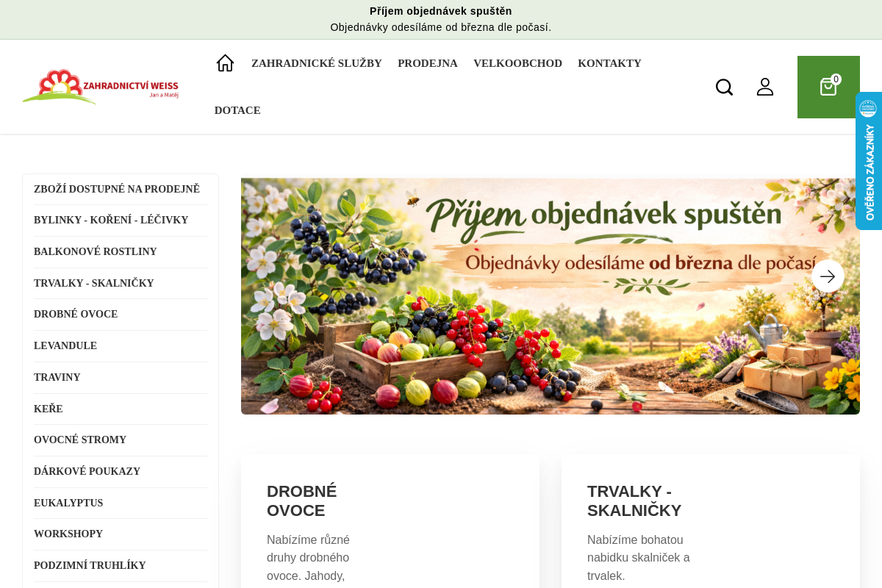Open the Zahradnické služby menu
The height and width of the screenshot is (588, 882).
317,63
